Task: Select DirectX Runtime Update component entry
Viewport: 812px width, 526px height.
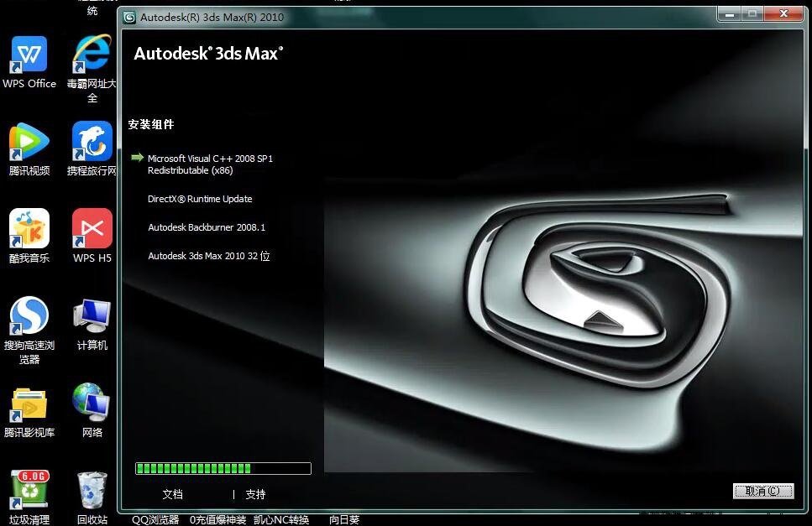Action: (200, 199)
